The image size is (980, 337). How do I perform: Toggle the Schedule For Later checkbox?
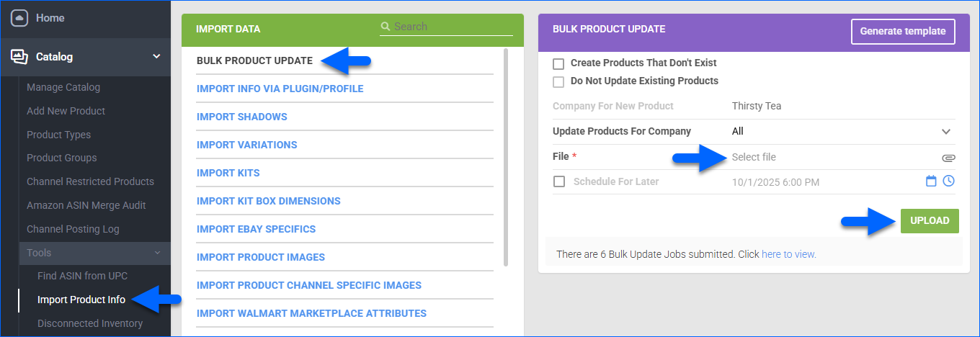point(559,181)
